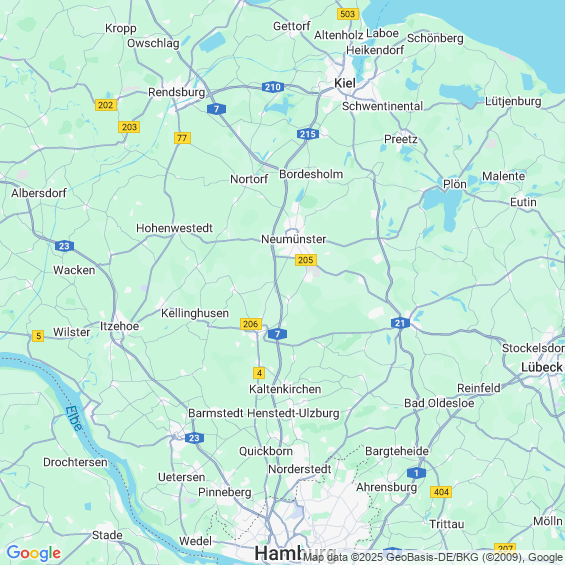Click the yellow 404 road shield

coord(441,492)
